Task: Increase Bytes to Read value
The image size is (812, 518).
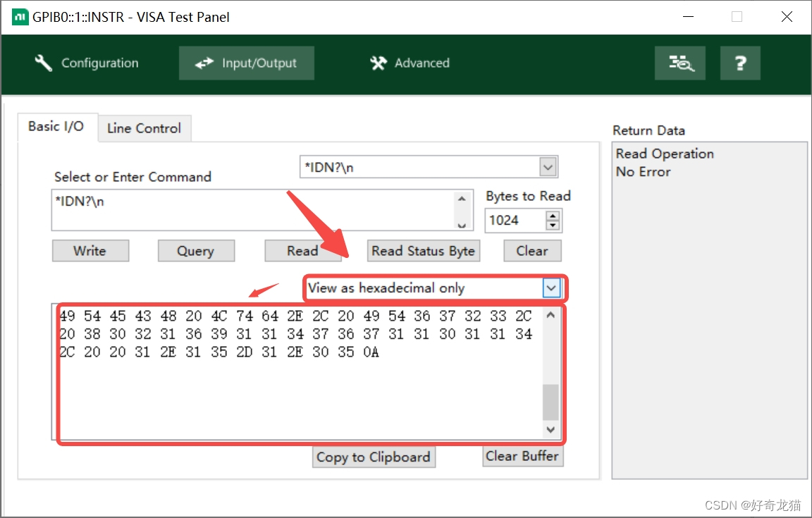Action: [x=553, y=216]
